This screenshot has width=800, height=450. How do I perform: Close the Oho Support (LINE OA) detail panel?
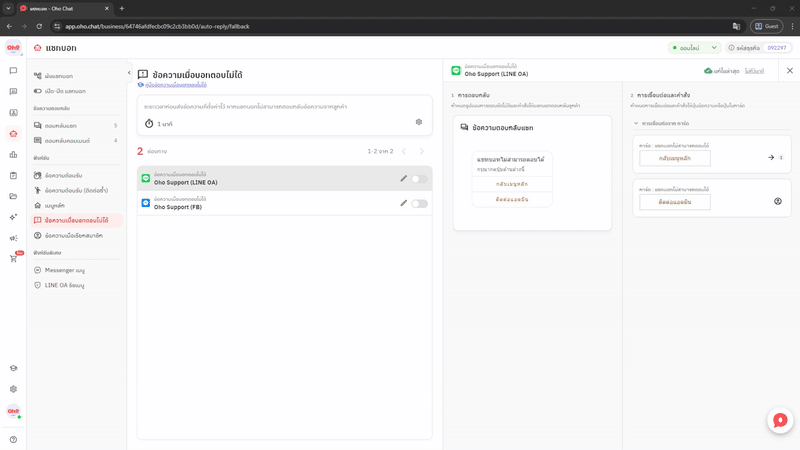[790, 71]
